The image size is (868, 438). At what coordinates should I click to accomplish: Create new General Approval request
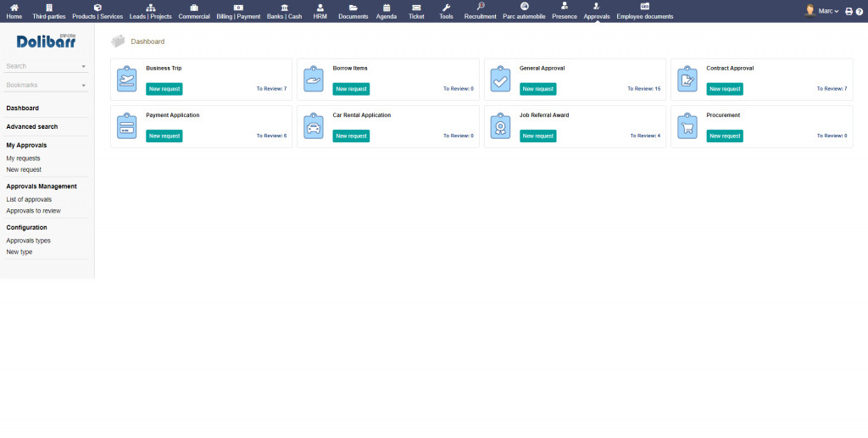538,89
